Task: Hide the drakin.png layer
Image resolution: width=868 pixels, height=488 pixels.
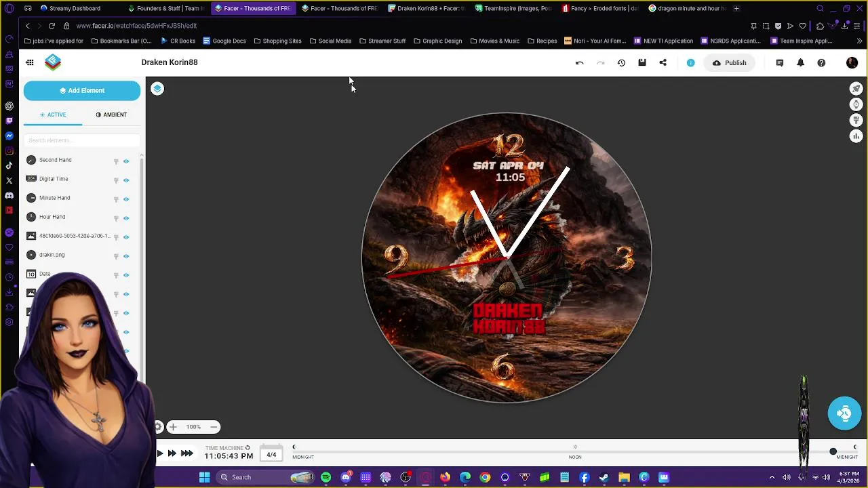Action: (x=126, y=256)
